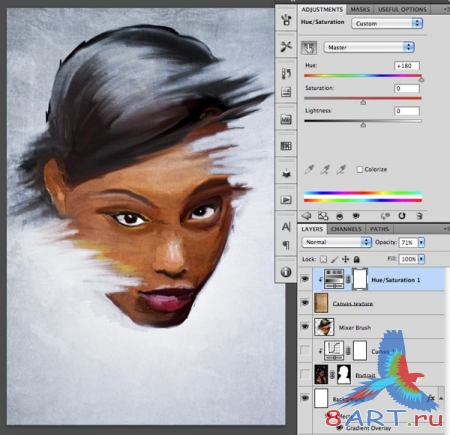Viewport: 450px width, 435px height.
Task: Click the Hue slider handle
Action: click(x=421, y=79)
